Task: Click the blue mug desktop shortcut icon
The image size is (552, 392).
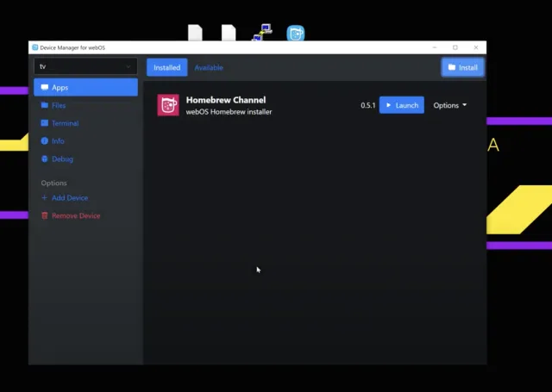Action: [296, 33]
